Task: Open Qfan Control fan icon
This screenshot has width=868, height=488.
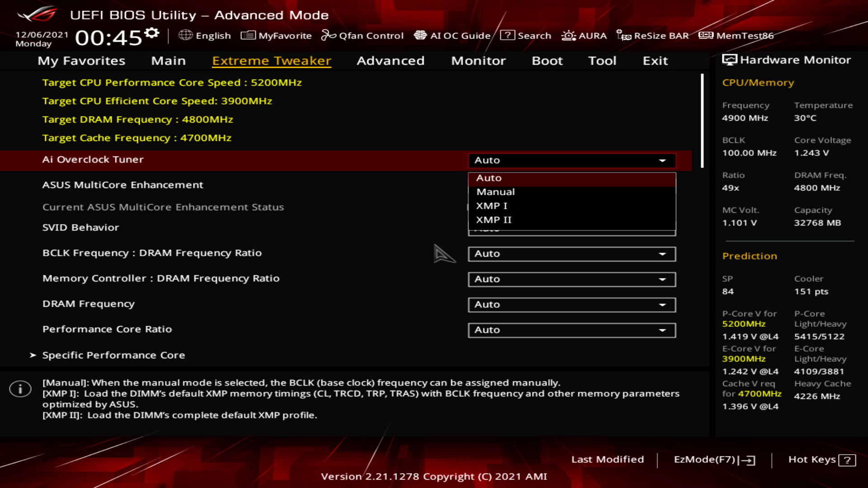Action: coord(328,35)
